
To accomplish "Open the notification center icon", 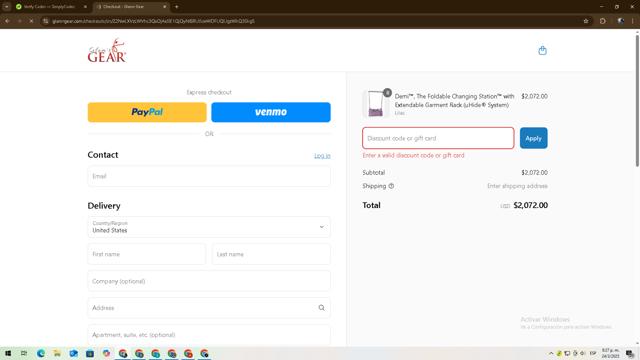I will (x=630, y=353).
